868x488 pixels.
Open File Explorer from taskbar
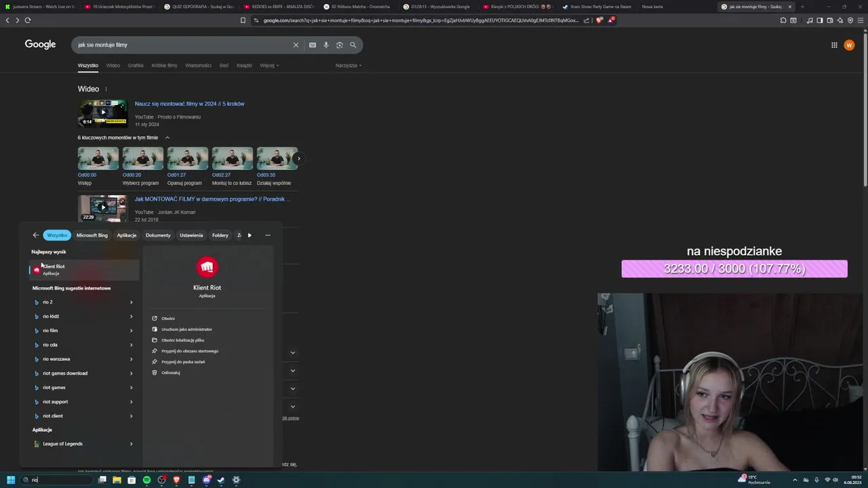coord(117,480)
